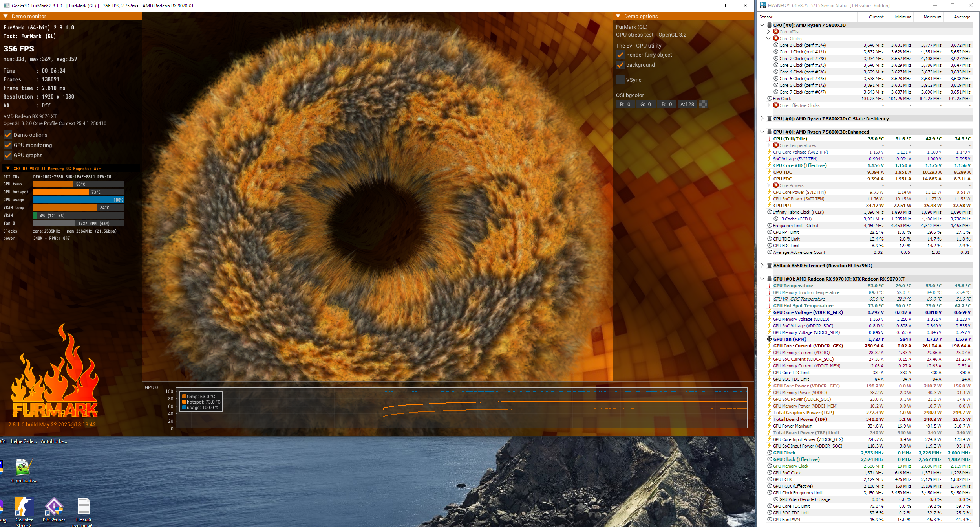The width and height of the screenshot is (980, 527).
Task: Click the helper2-de... desktop label
Action: coord(24,441)
